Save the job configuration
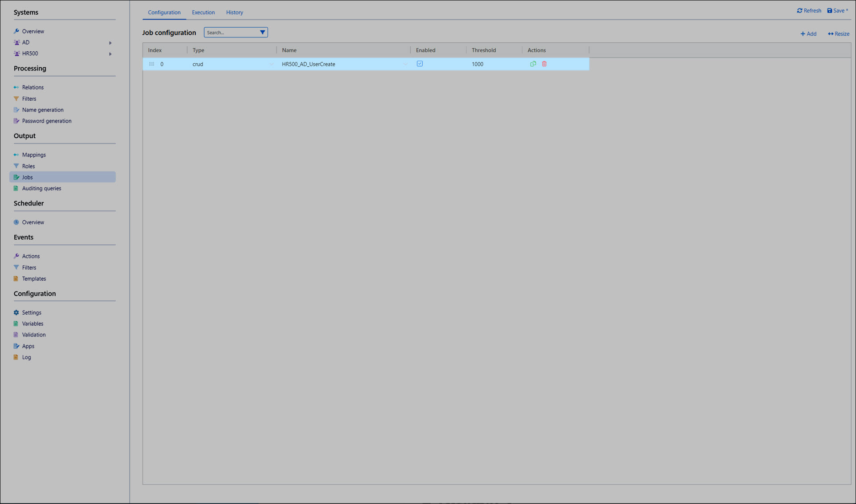 [x=837, y=11]
